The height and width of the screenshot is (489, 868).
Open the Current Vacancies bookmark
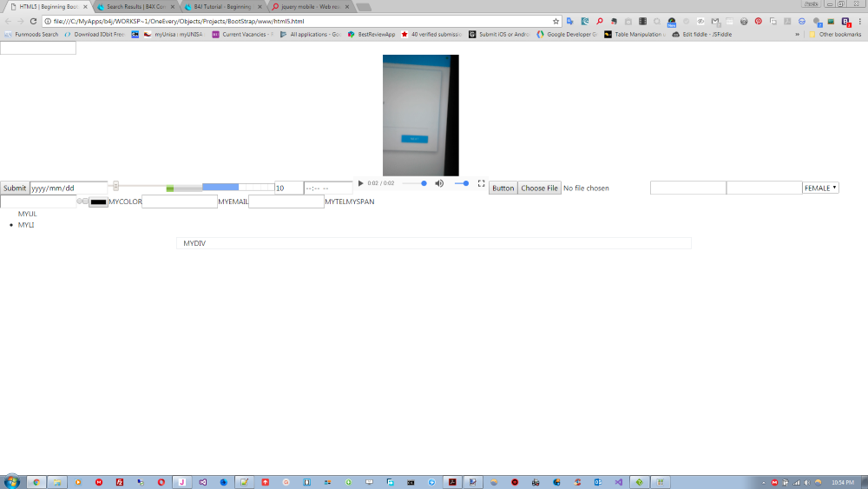[x=242, y=35]
